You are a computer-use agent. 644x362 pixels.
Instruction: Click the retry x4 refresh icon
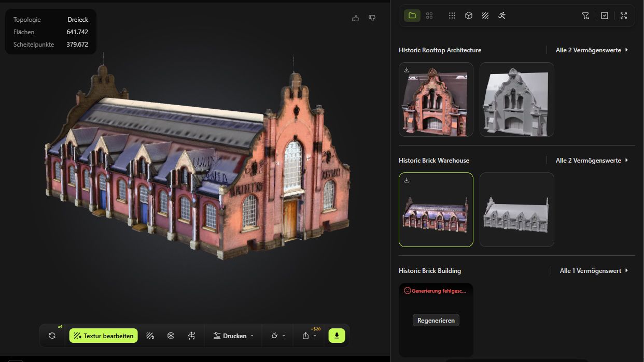click(52, 336)
